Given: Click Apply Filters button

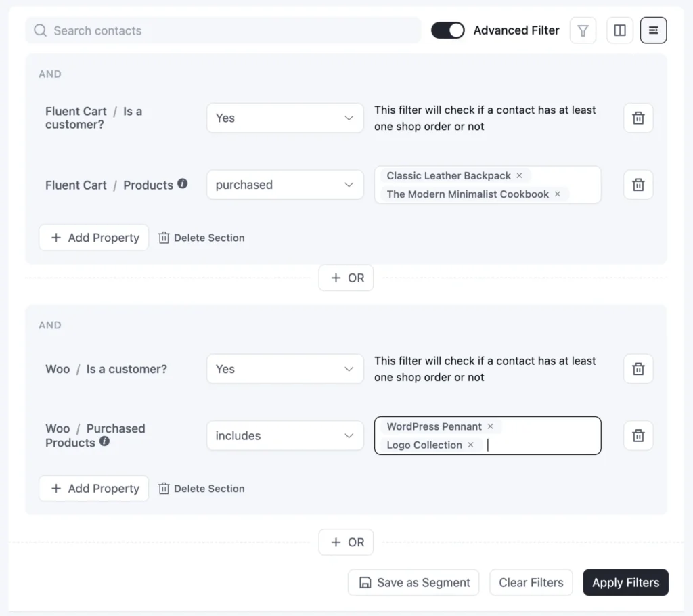Looking at the screenshot, I should pos(626,582).
